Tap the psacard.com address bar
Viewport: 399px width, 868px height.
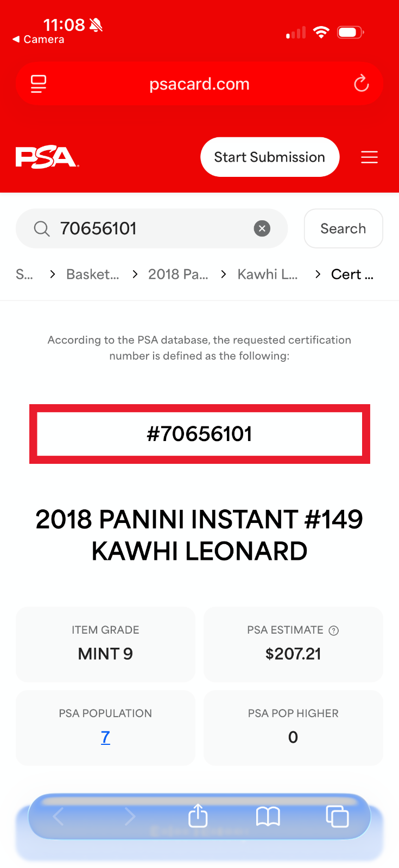tap(199, 84)
